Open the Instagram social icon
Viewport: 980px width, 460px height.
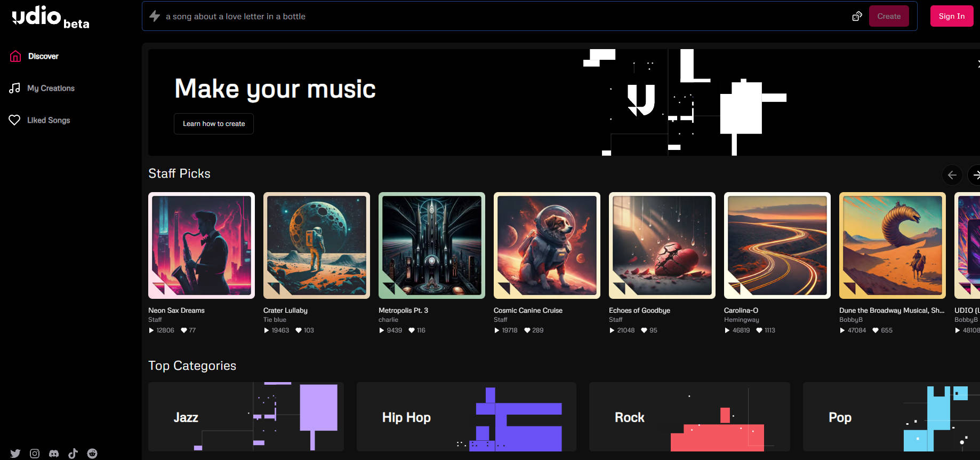tap(35, 454)
